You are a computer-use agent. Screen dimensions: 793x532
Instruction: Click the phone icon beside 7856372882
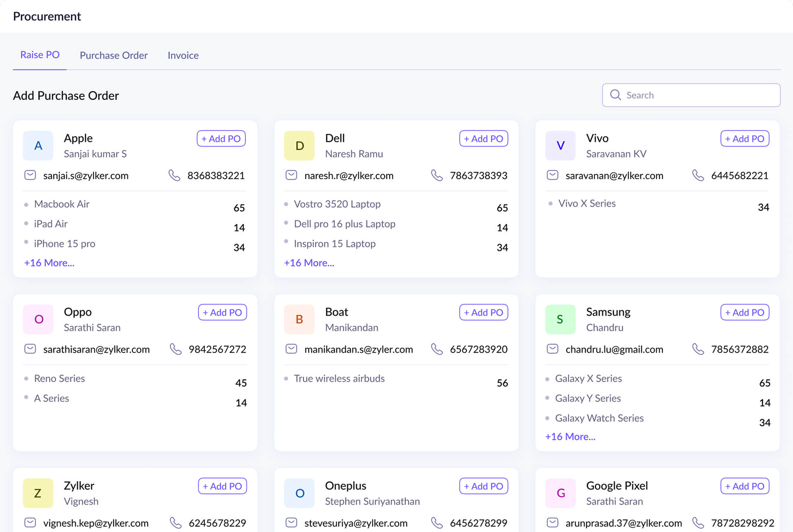[698, 349]
